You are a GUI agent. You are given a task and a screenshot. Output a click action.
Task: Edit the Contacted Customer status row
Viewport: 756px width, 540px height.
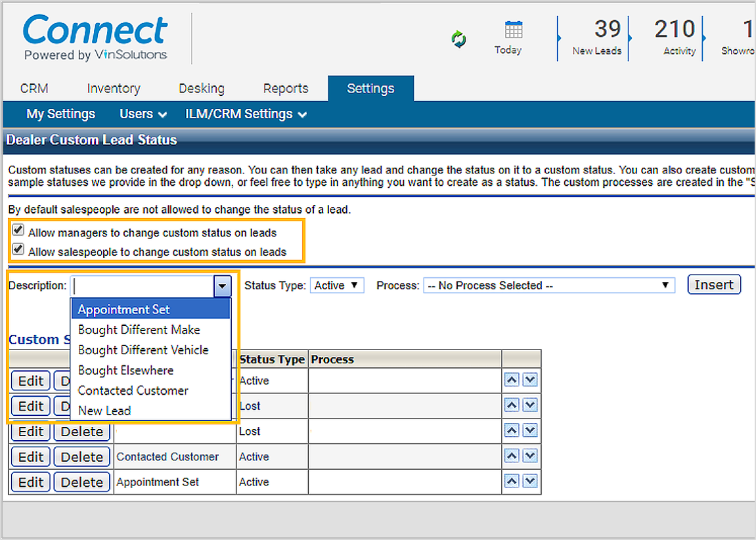click(x=31, y=457)
